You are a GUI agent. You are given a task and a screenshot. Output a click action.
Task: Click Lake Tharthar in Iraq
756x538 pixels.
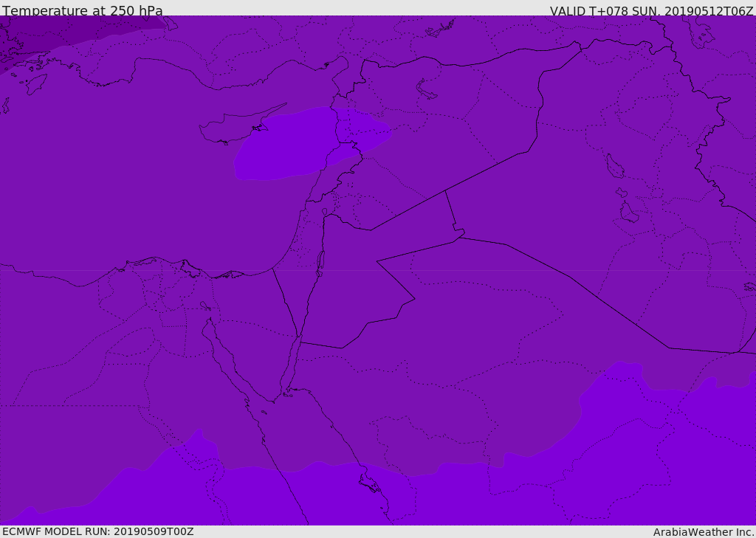(x=615, y=166)
